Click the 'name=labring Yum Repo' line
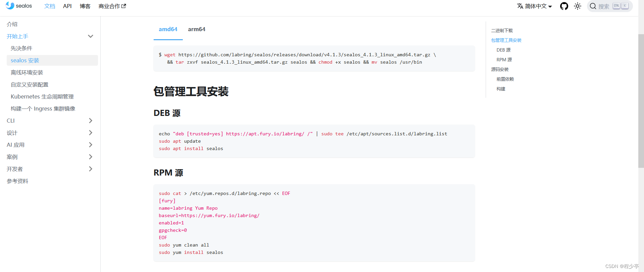Screen dimensions: 644x272 [x=188, y=208]
